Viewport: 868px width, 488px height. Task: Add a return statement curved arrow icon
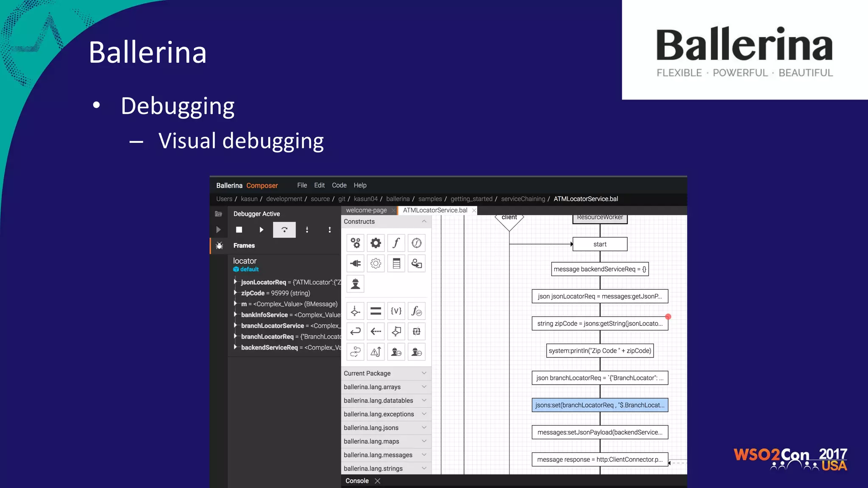pyautogui.click(x=356, y=332)
